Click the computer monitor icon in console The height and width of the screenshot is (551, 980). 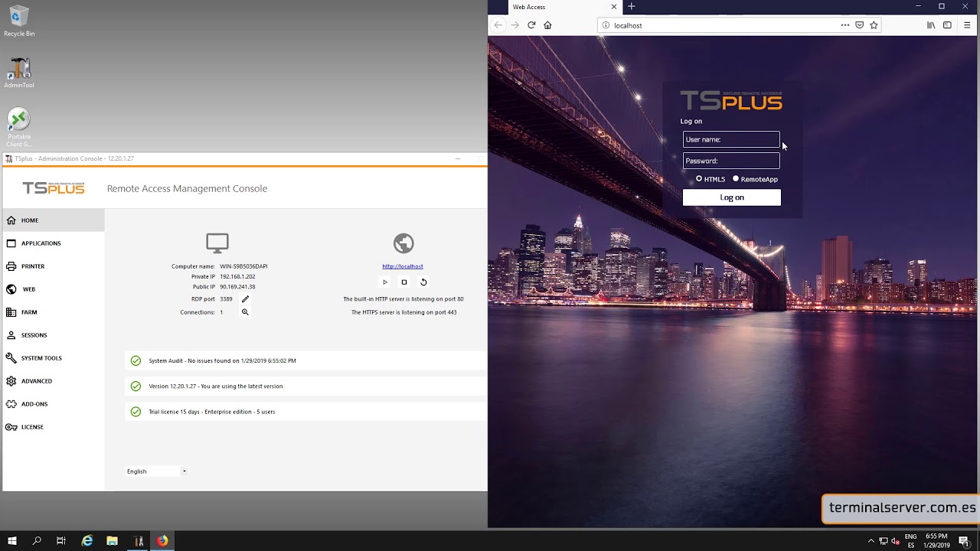point(217,243)
